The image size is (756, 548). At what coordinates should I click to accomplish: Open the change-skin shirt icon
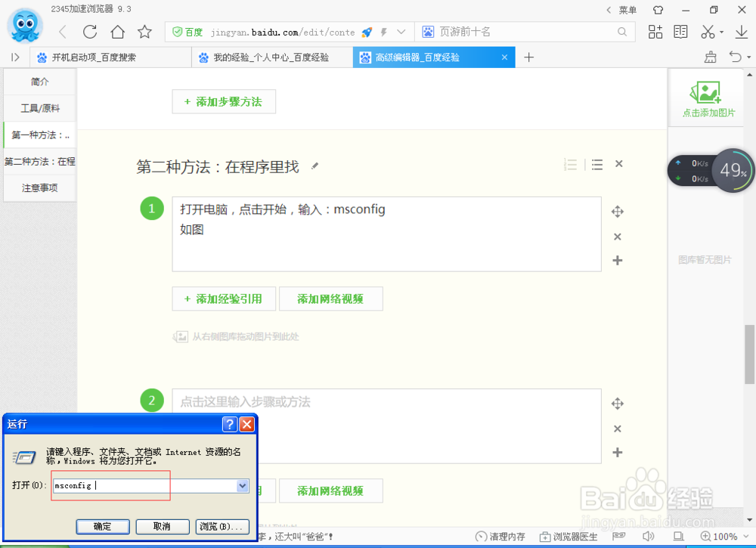[657, 11]
